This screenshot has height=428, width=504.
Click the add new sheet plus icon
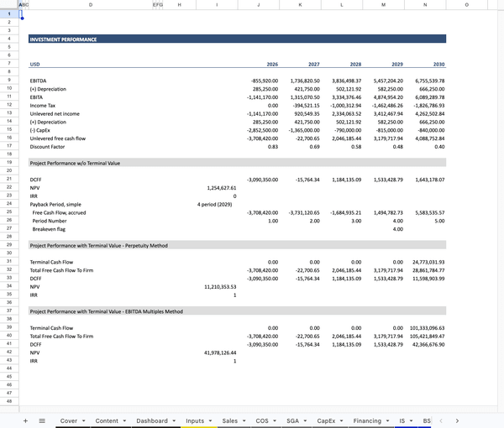pos(25,420)
